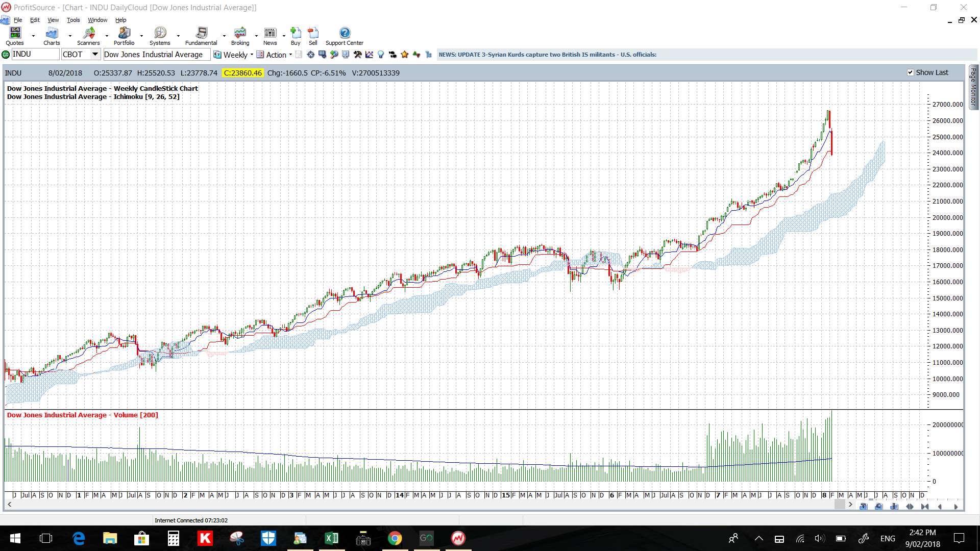Click the chart scrollbar left arrow
This screenshot has height=551, width=980.
coord(9,505)
